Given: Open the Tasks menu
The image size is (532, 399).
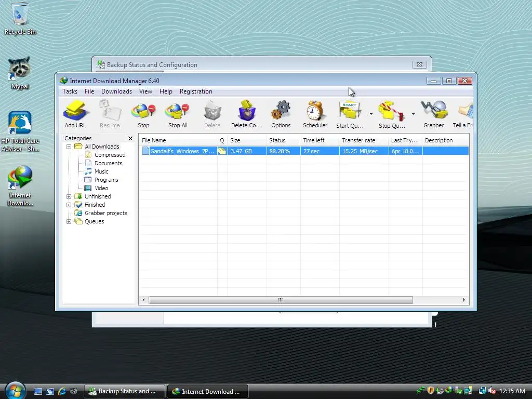Looking at the screenshot, I should pos(70,91).
